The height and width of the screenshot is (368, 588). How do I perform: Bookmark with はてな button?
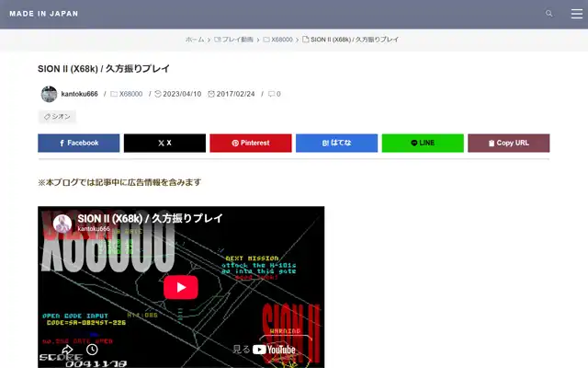tap(337, 144)
